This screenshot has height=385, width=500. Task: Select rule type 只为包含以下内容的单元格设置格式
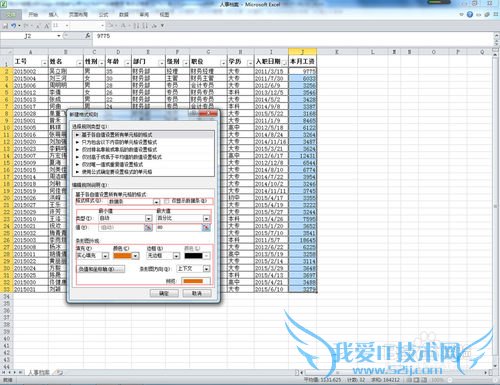[x=143, y=142]
